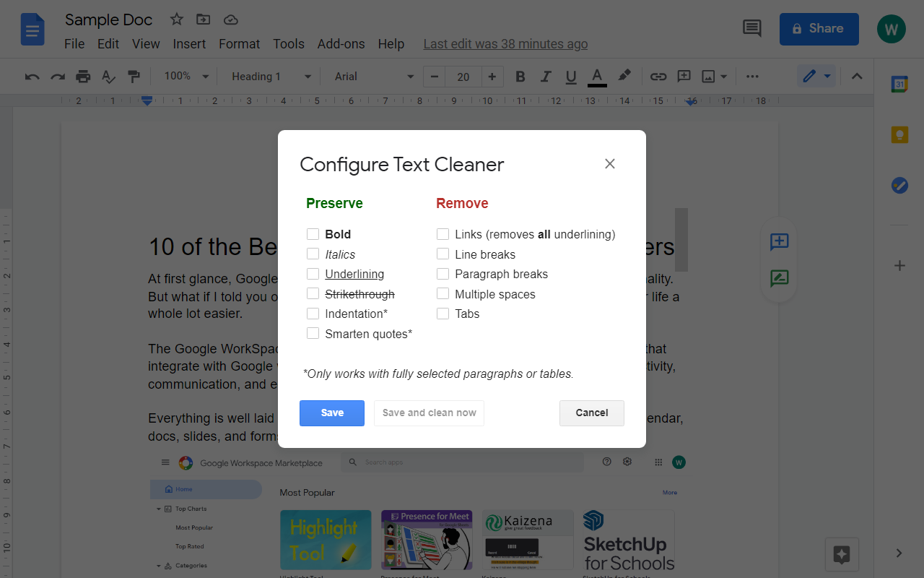924x578 pixels.
Task: Open the comment history icon
Action: tap(752, 29)
